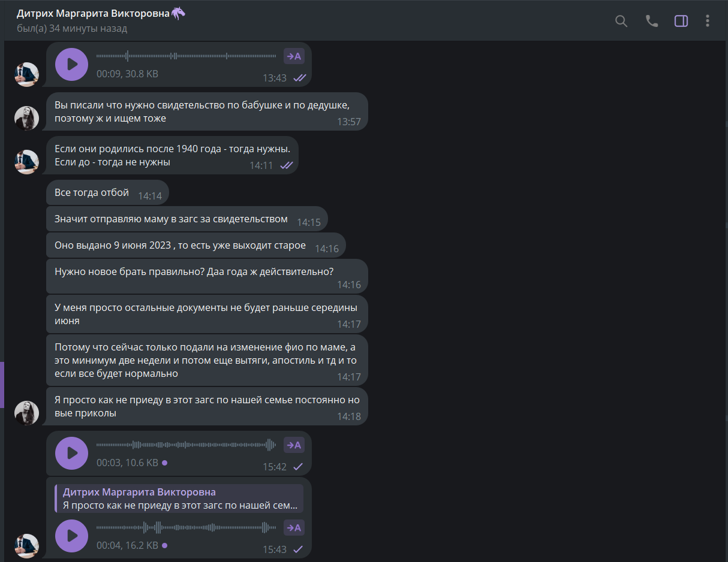Open the three-dot more options menu
728x562 pixels.
coord(708,21)
